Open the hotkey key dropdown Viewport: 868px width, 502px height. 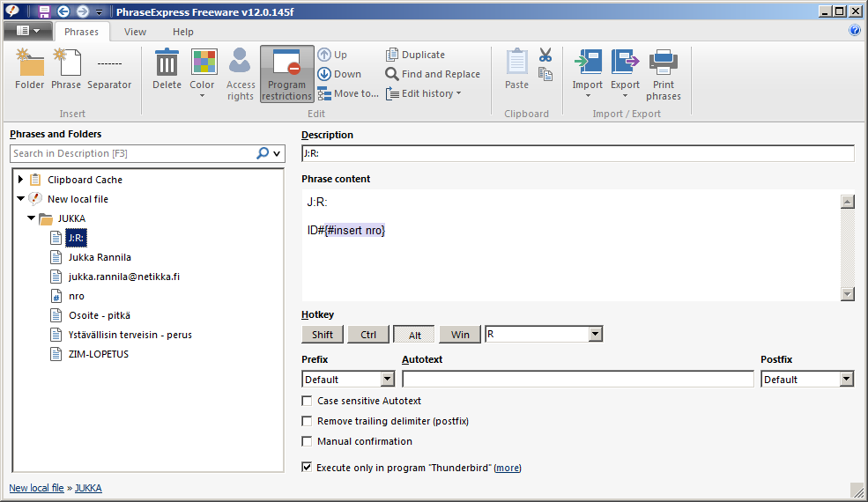[596, 334]
